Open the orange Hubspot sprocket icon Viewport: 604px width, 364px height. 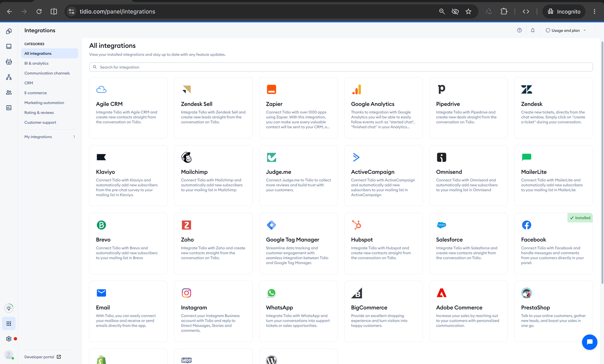click(356, 225)
